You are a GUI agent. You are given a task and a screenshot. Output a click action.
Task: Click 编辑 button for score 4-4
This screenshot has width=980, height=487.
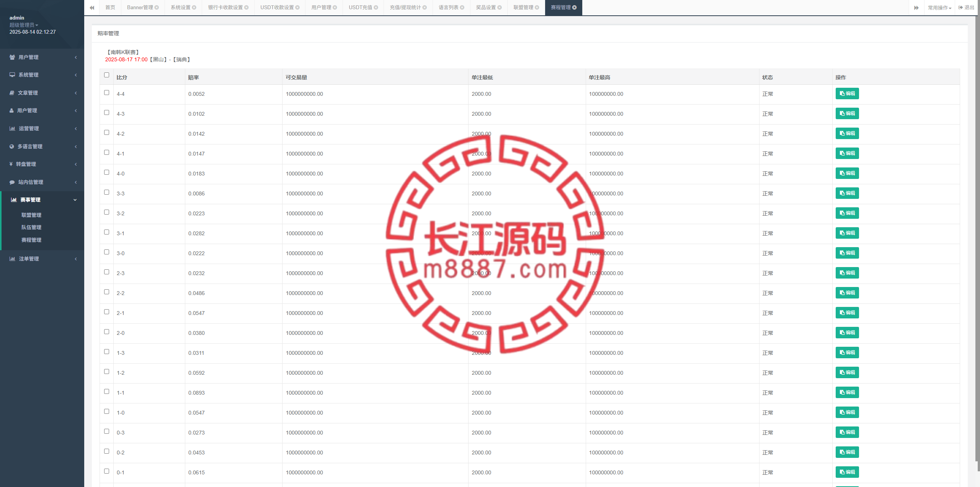847,93
